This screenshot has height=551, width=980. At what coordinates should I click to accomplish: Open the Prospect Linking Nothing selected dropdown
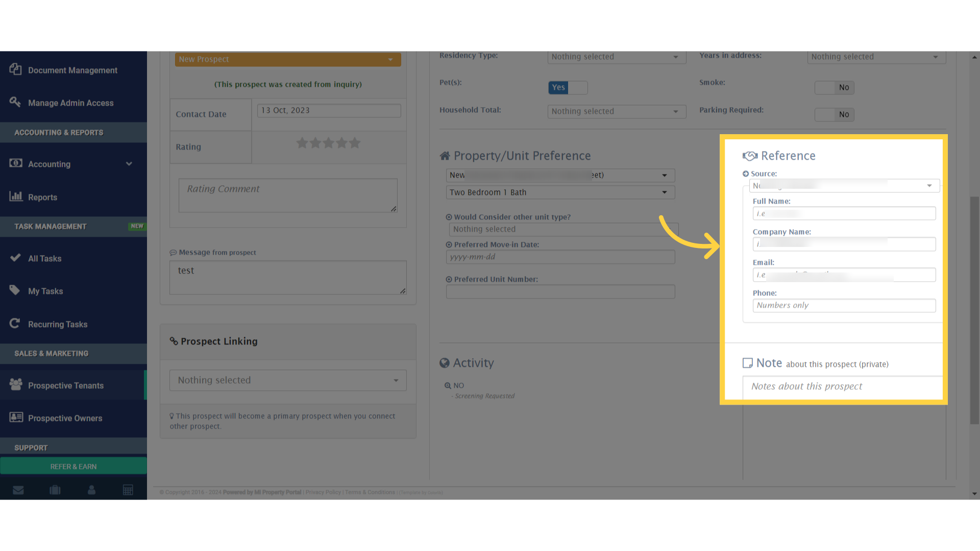(x=288, y=381)
